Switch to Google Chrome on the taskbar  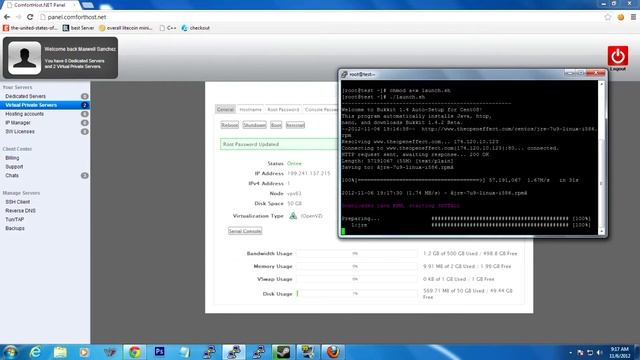click(135, 352)
